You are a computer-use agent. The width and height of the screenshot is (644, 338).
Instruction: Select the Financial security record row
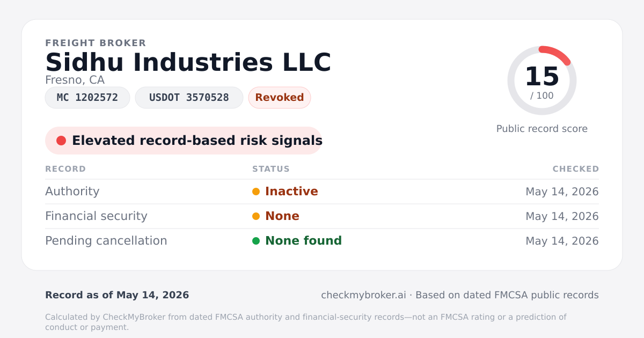(322, 216)
